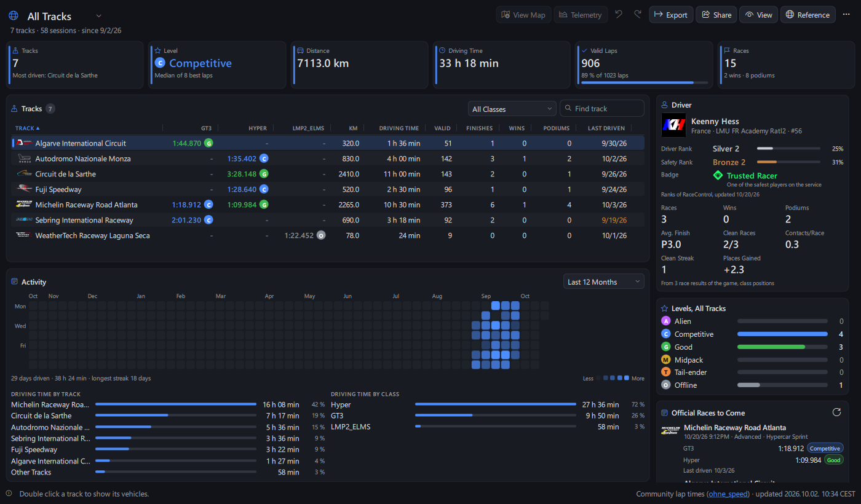Click the 1:18.912 GT3 lap time in the tracks table
Viewport: 861px width, 504px height.
point(187,205)
